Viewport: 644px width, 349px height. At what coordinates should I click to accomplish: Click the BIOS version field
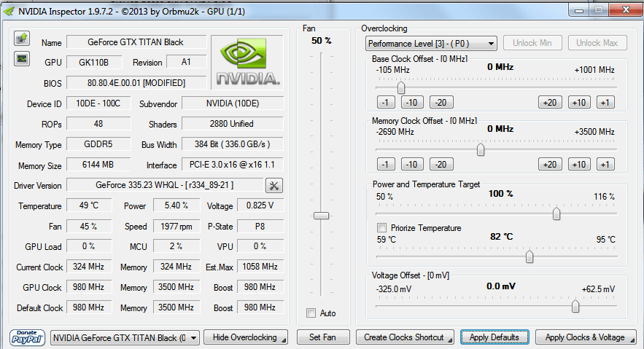pyautogui.click(x=136, y=83)
